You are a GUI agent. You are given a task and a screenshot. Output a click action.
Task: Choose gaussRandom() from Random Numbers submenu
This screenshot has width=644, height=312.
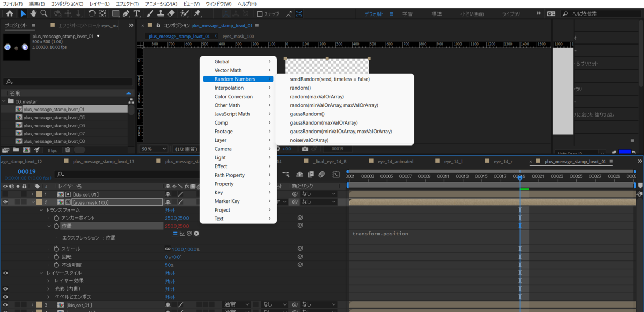pyautogui.click(x=308, y=114)
